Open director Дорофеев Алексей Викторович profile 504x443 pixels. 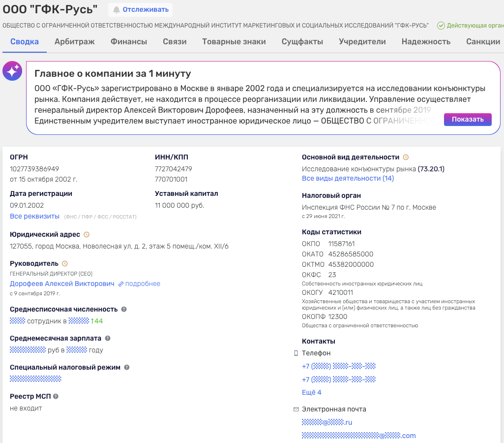pos(62,284)
